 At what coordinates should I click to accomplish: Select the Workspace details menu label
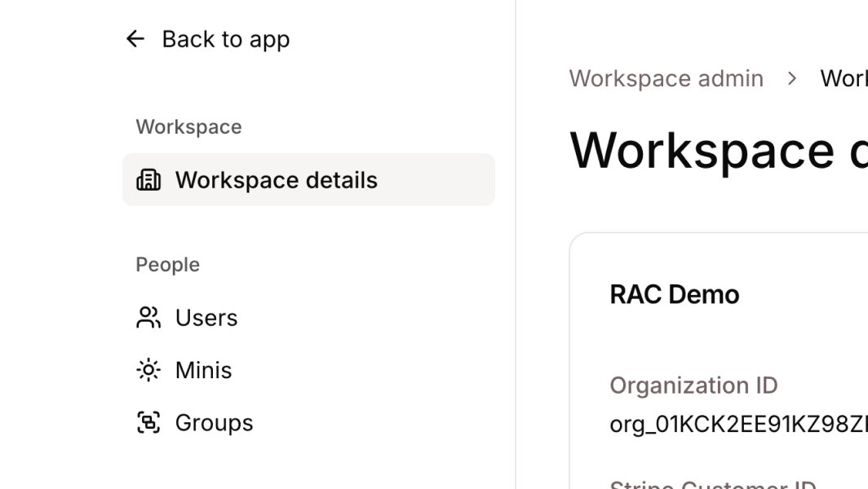(276, 179)
